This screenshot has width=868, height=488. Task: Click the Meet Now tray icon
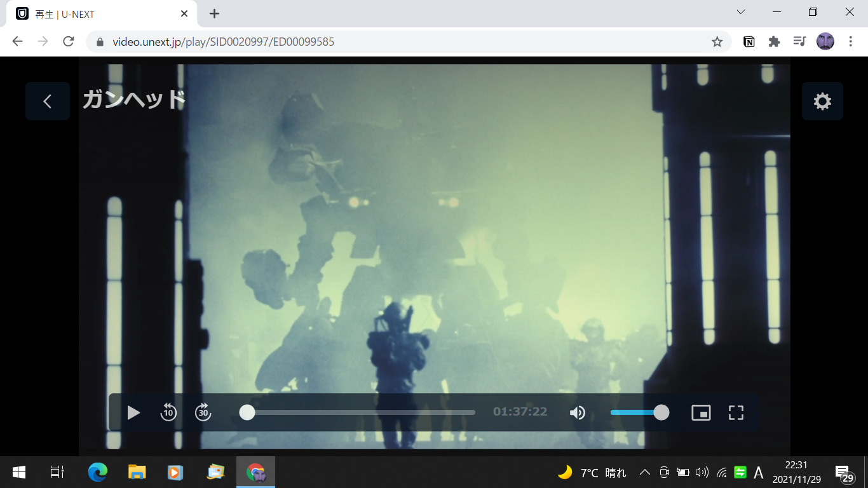point(664,472)
